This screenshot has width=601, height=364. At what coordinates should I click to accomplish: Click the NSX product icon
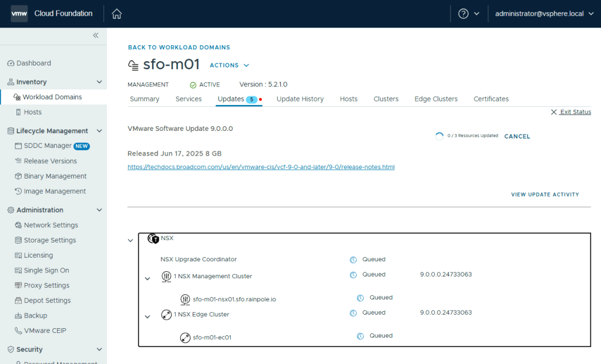pyautogui.click(x=153, y=239)
